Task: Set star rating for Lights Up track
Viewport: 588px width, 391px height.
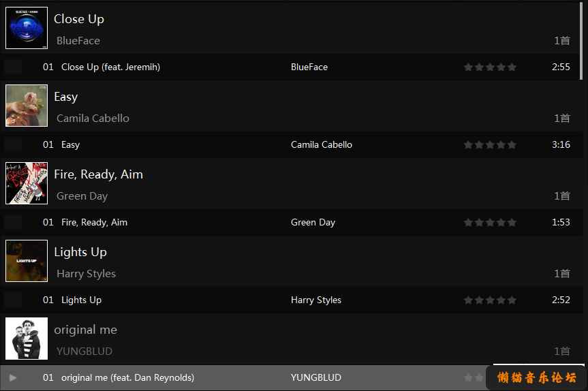Action: pyautogui.click(x=490, y=300)
